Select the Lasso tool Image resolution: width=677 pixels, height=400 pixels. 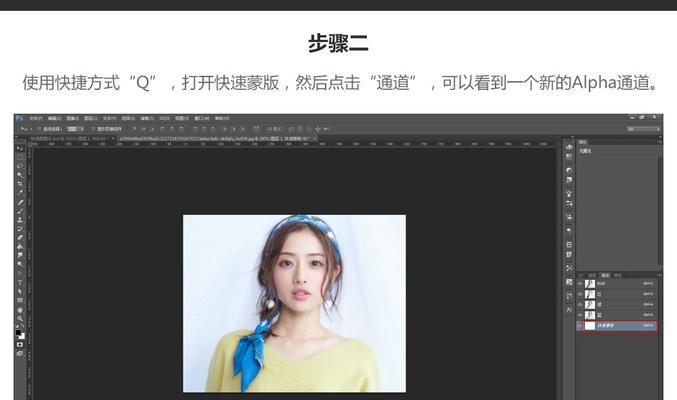[x=20, y=166]
